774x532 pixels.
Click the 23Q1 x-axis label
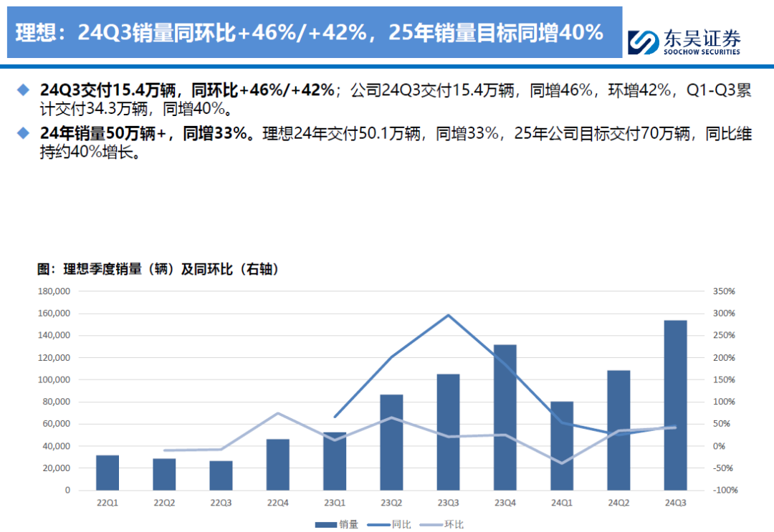(x=335, y=503)
